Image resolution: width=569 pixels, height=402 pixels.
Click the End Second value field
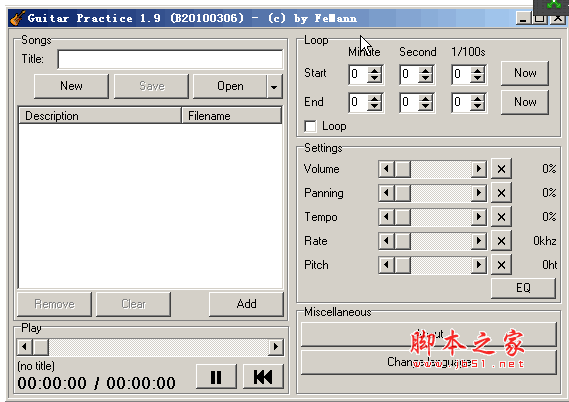tap(409, 102)
